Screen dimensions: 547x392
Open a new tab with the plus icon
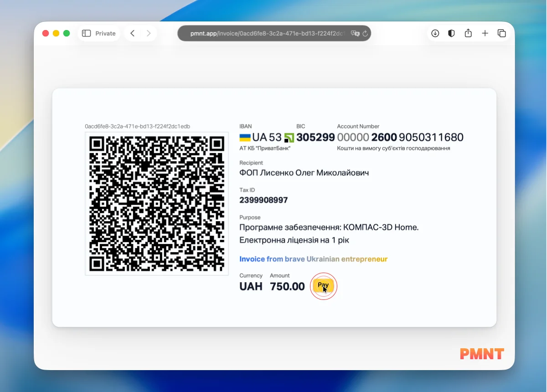(x=485, y=33)
